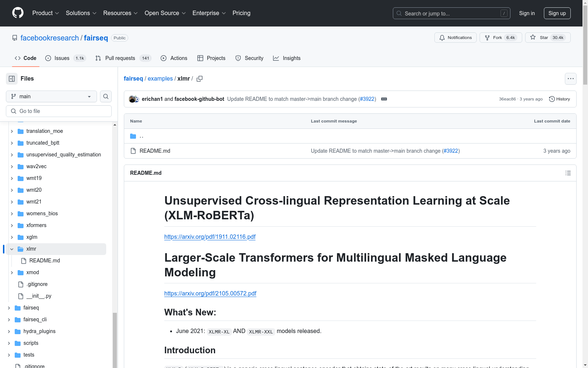The image size is (588, 368).
Task: Collapse the file tree side panel icon
Action: [x=12, y=79]
